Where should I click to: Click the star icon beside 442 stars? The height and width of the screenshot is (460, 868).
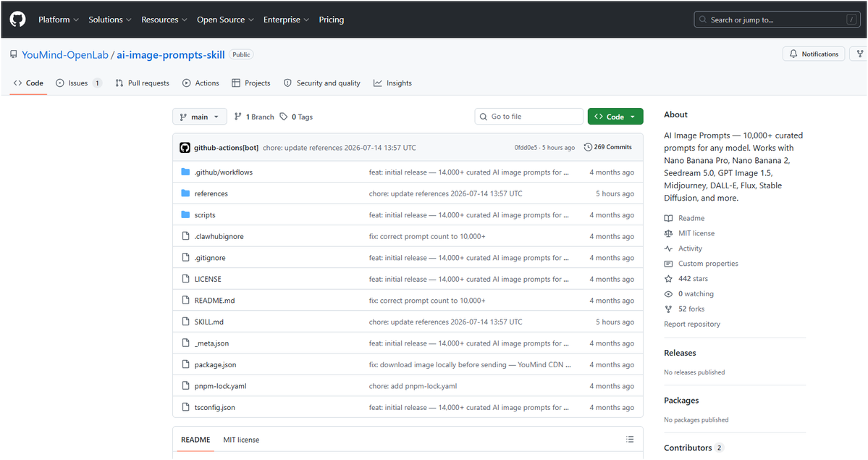click(668, 279)
